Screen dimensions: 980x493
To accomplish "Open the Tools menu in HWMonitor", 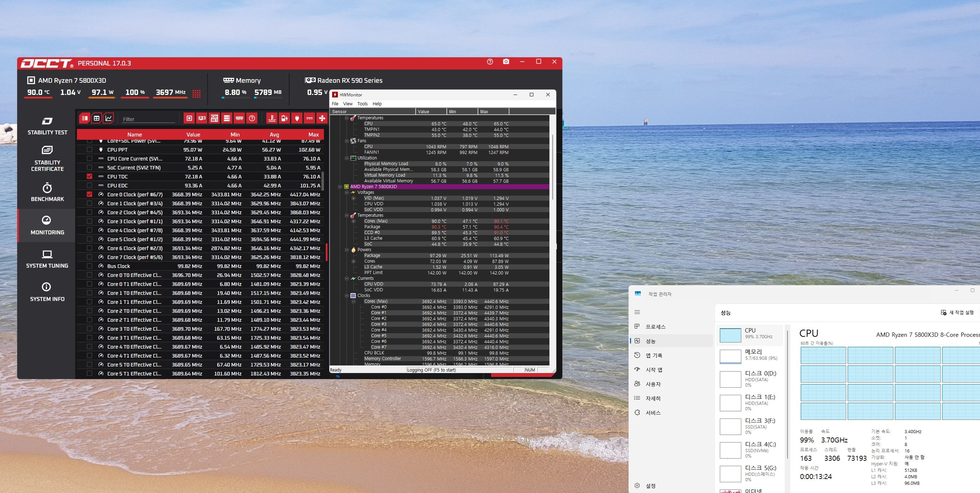I will [x=362, y=104].
